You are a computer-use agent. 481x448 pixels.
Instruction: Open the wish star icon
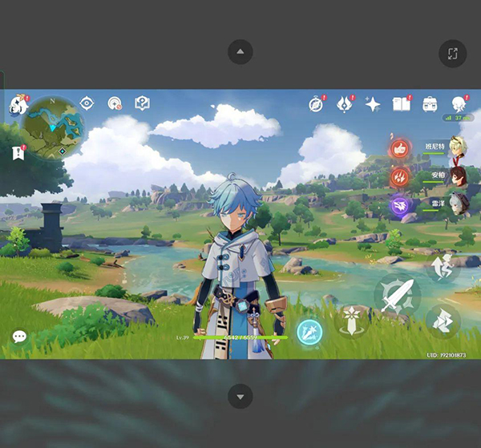[x=373, y=104]
